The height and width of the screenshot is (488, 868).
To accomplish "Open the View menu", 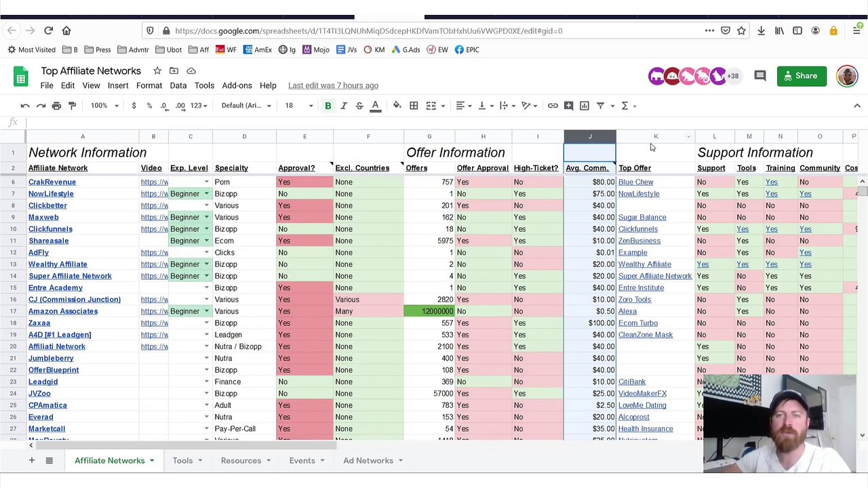I will (91, 85).
